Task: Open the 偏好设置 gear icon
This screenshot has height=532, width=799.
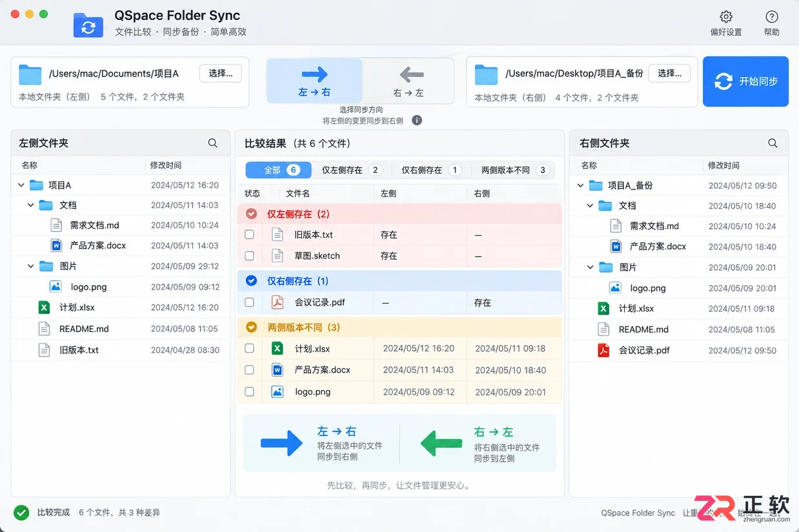Action: [726, 17]
